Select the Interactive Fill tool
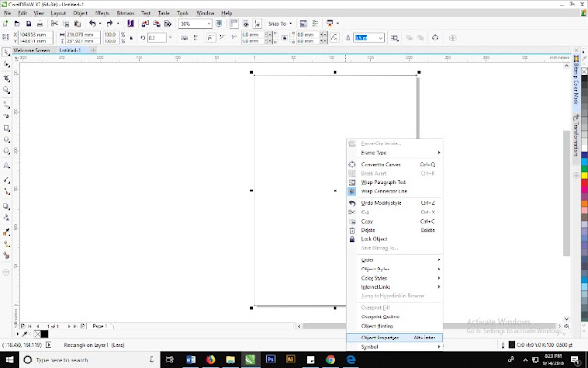The image size is (588, 368). 6,244
